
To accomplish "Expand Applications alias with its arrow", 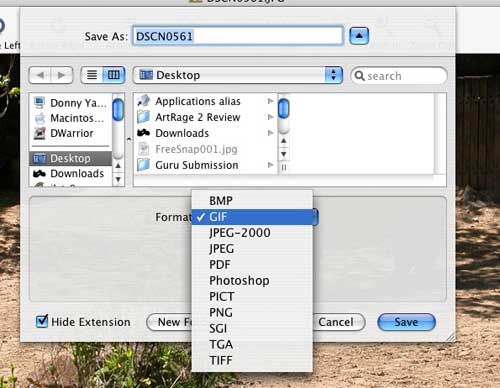I will click(x=271, y=101).
